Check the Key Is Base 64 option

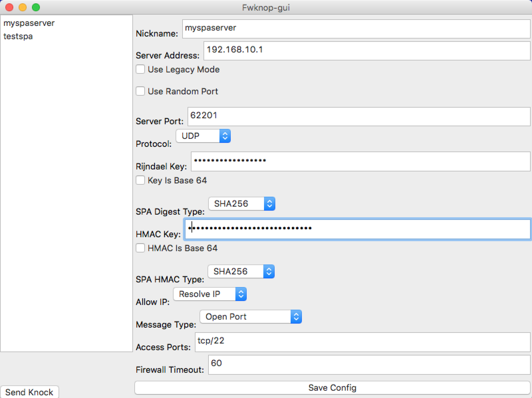(140, 180)
